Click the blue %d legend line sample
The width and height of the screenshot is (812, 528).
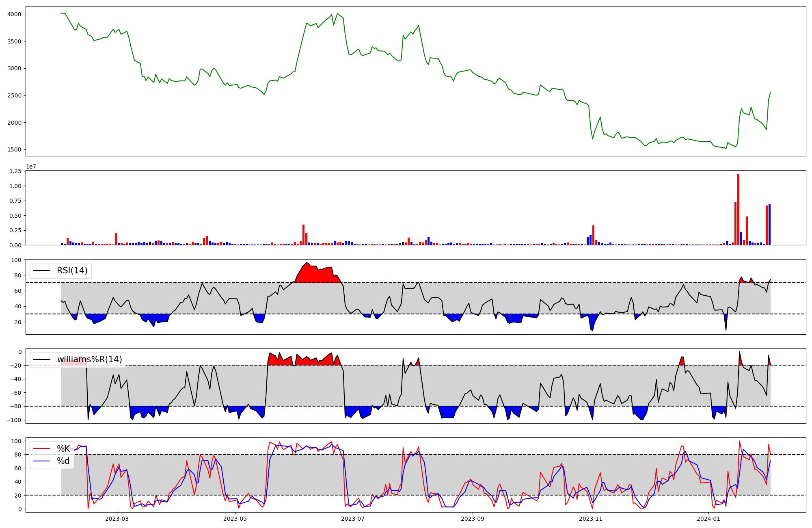click(41, 461)
